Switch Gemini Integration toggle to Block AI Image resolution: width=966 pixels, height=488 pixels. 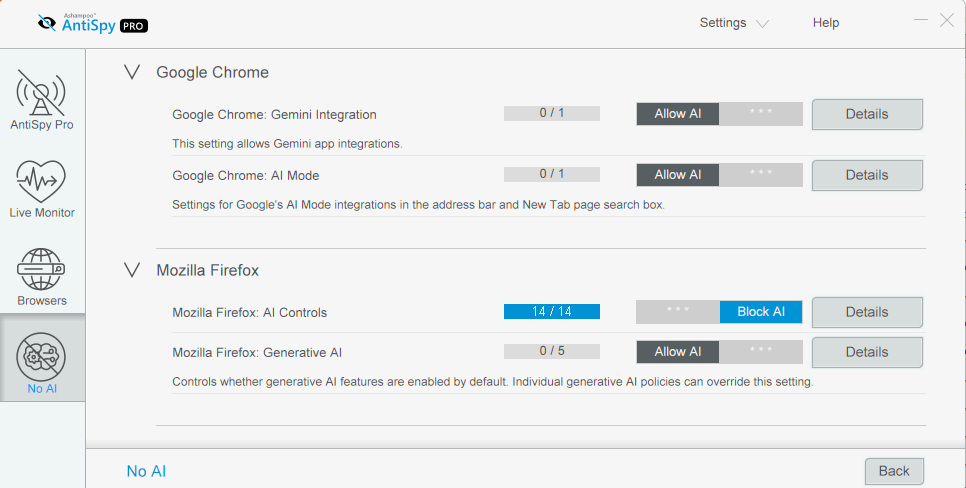click(761, 114)
